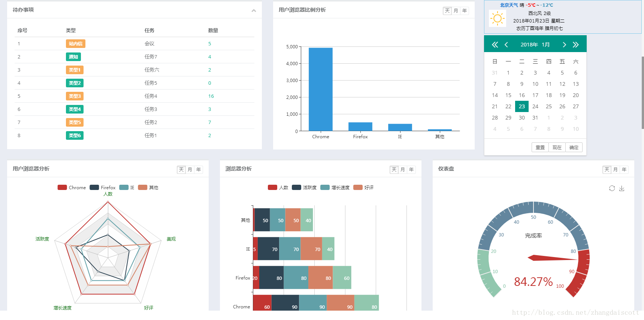Go to previous month in calendar
The height and width of the screenshot is (320, 644).
pos(506,45)
